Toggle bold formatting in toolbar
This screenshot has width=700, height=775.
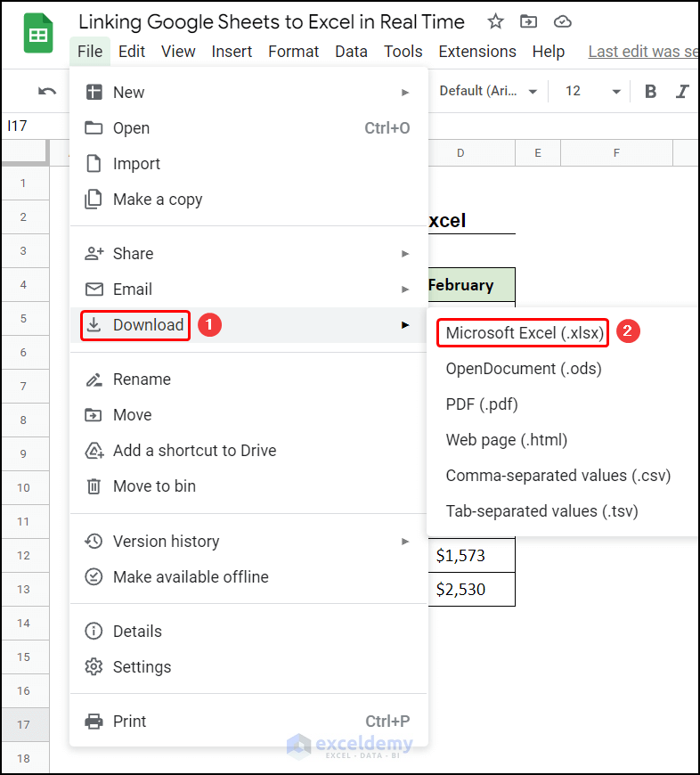click(x=651, y=91)
